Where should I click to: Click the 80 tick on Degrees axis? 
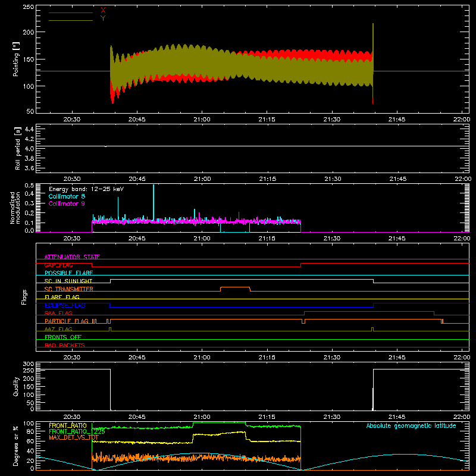(30, 431)
